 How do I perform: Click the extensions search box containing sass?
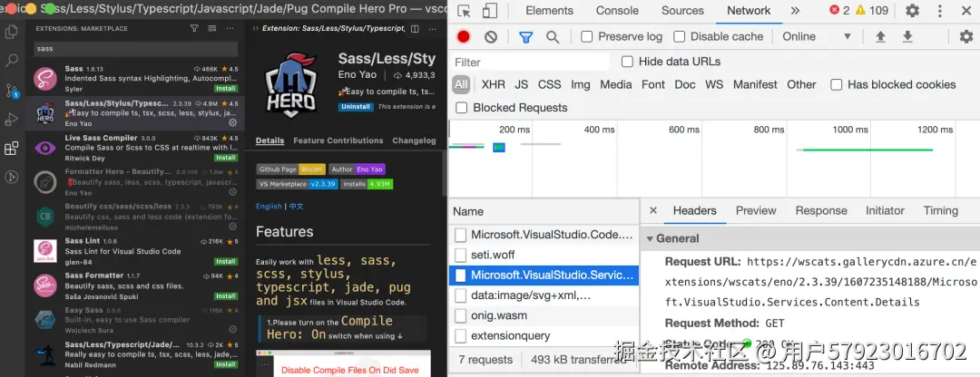pos(135,49)
